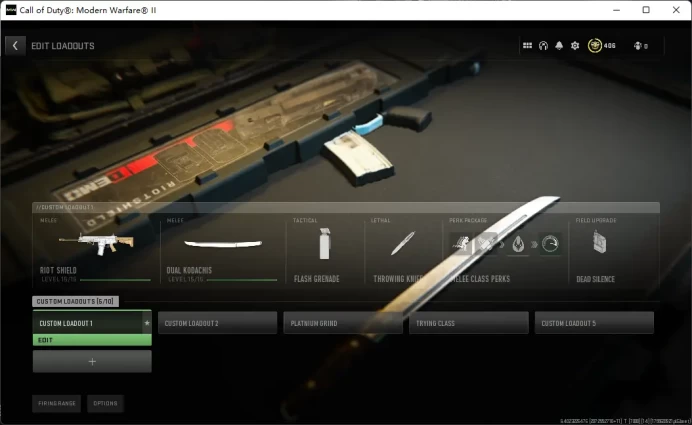Viewport: 692px width, 425px height.
Task: Select the Dual Kodachis weapon image
Action: click(x=223, y=244)
